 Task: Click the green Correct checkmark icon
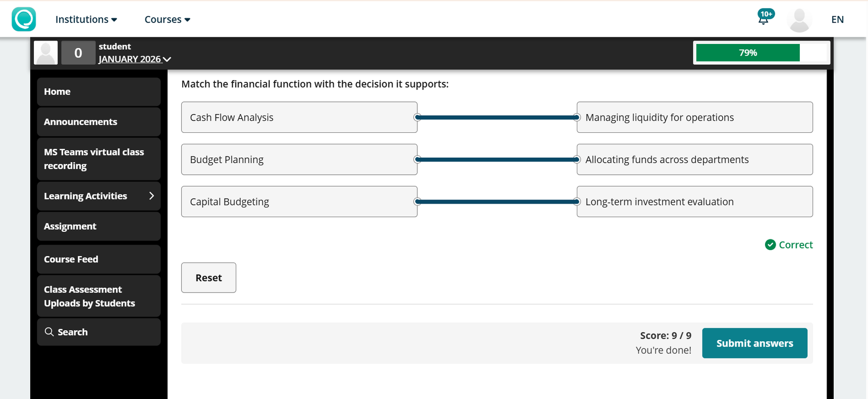click(770, 245)
